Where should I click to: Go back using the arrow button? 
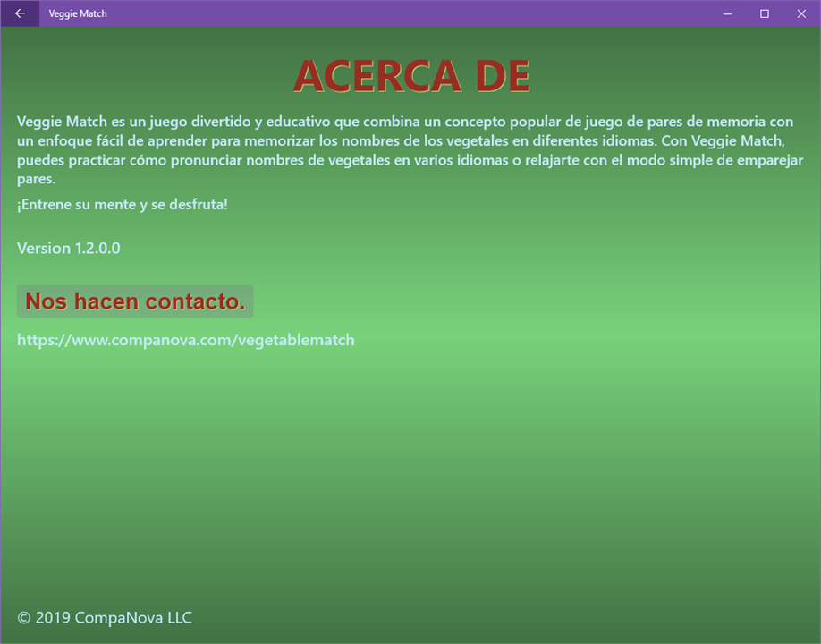(20, 13)
